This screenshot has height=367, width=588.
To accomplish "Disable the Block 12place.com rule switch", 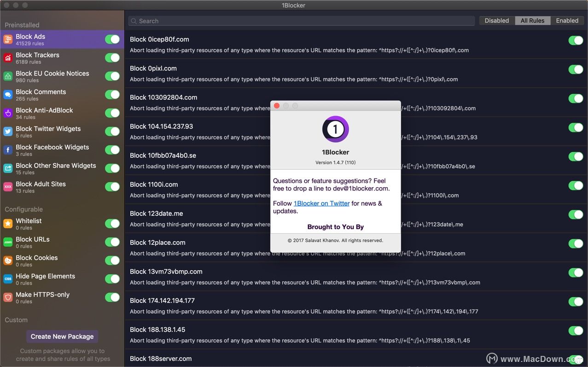I will coord(576,244).
